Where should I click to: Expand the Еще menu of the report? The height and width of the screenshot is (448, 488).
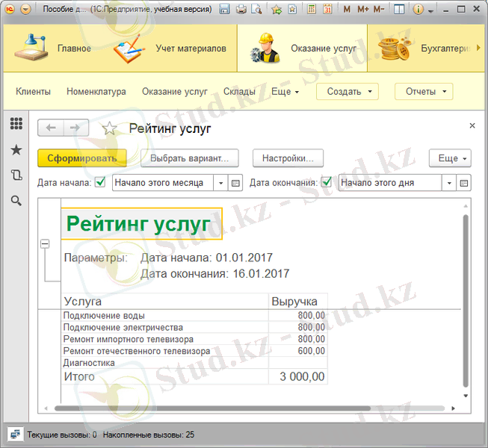click(450, 158)
